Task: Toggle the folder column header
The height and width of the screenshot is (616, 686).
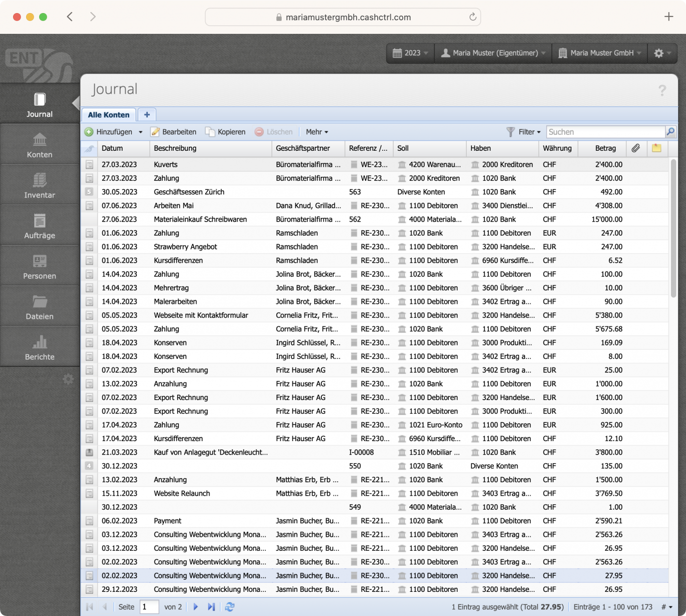Action: point(657,148)
